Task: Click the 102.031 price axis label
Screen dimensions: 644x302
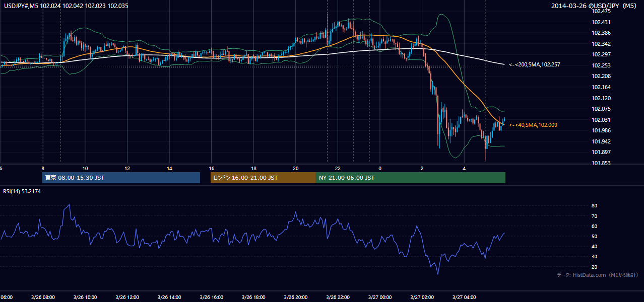Action: (601, 120)
